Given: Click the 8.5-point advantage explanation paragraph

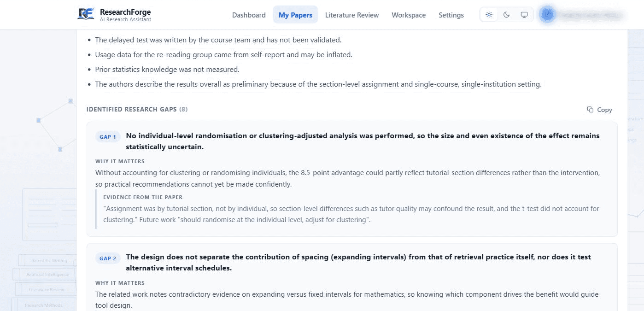Looking at the screenshot, I should (347, 178).
